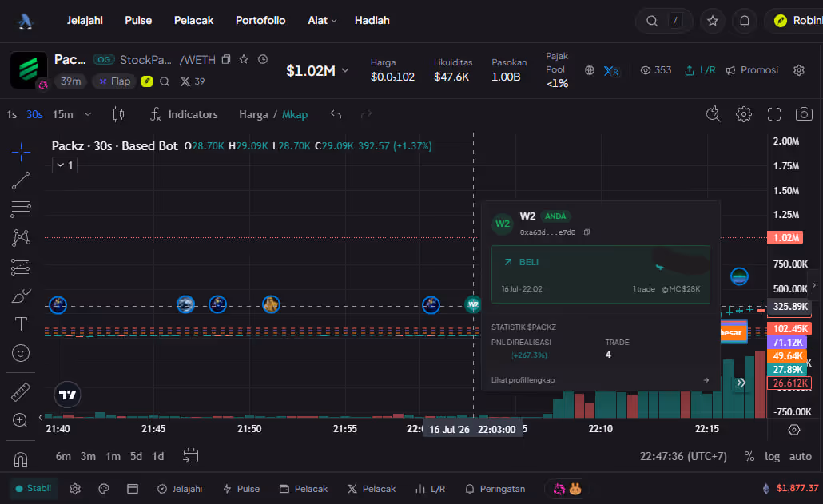This screenshot has width=823, height=504.
Task: Select the 15m timeframe
Action: point(63,114)
